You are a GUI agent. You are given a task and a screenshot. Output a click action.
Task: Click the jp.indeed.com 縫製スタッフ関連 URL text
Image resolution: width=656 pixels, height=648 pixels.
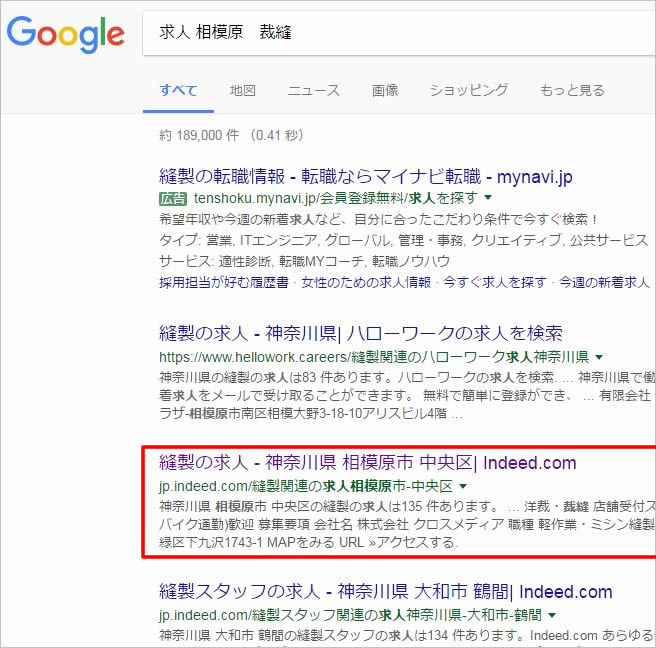pyautogui.click(x=350, y=615)
